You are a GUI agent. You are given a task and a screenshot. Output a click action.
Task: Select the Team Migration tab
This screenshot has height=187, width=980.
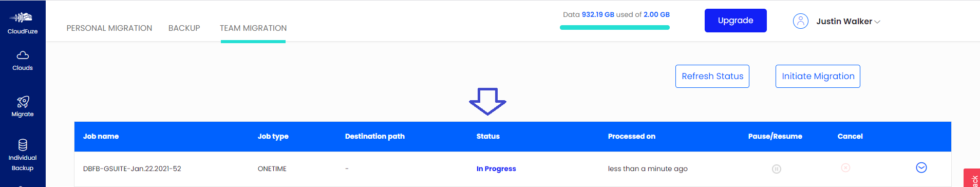click(253, 28)
